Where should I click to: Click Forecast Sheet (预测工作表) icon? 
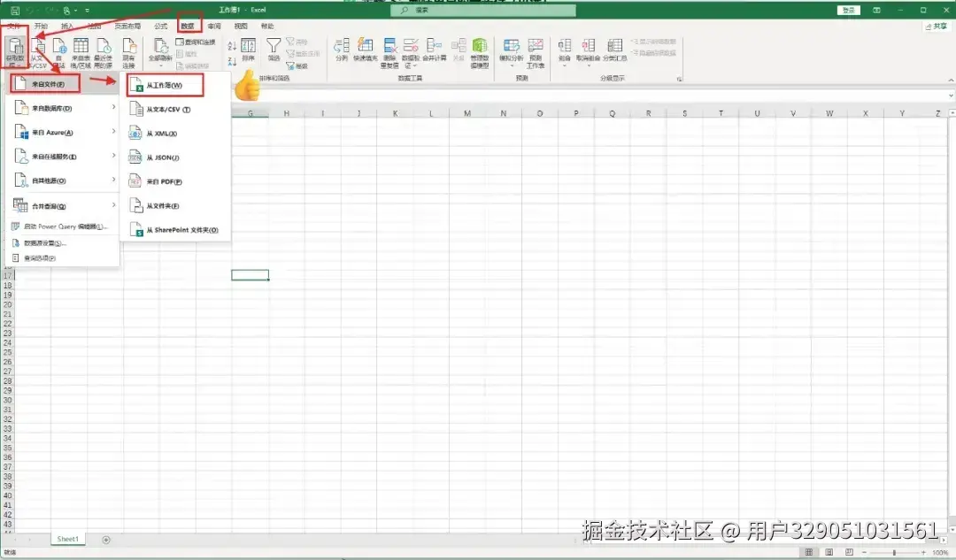(536, 53)
